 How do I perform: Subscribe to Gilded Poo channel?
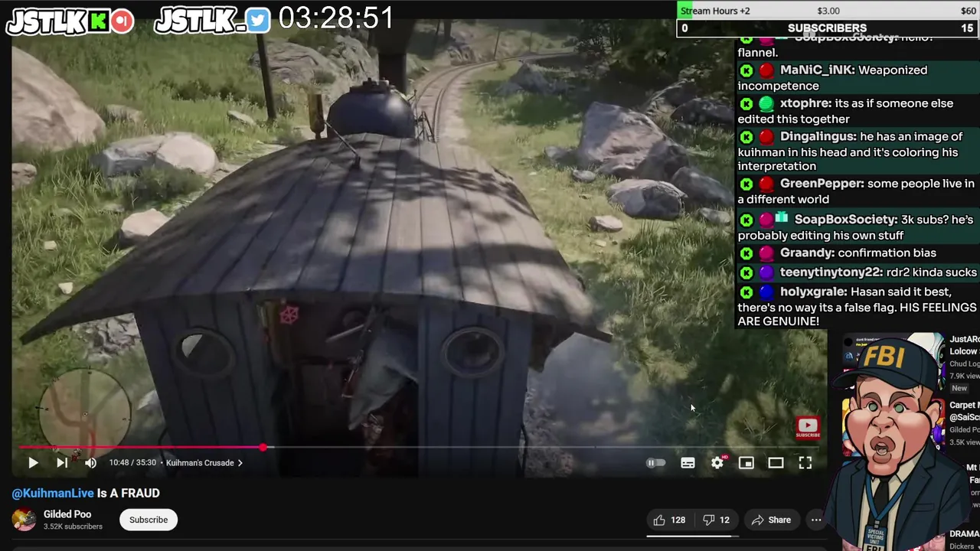point(149,520)
